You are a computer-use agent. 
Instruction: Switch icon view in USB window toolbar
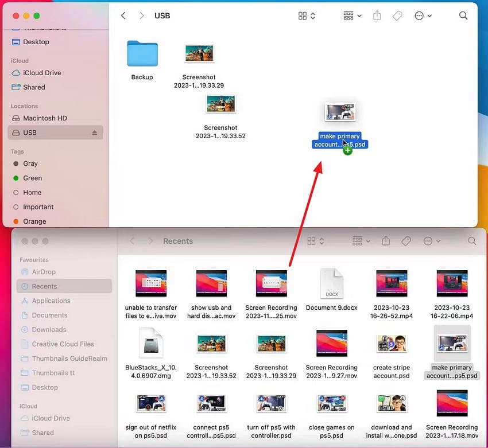307,15
